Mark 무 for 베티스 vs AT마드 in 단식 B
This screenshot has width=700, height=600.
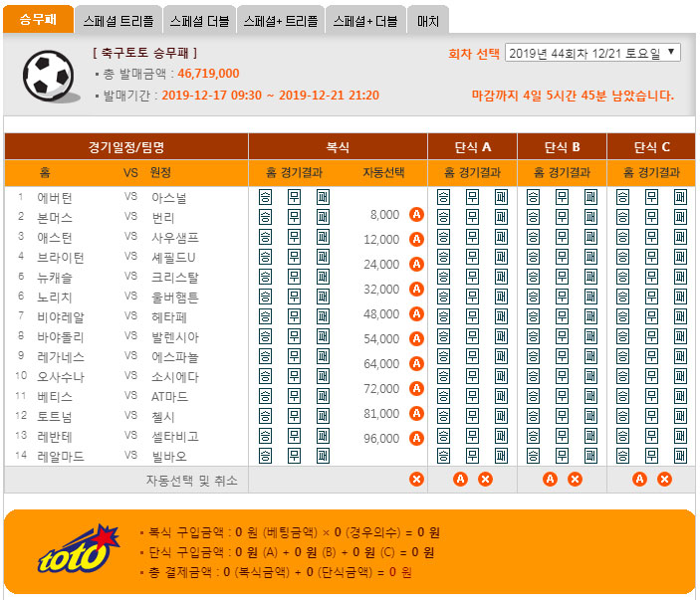562,396
